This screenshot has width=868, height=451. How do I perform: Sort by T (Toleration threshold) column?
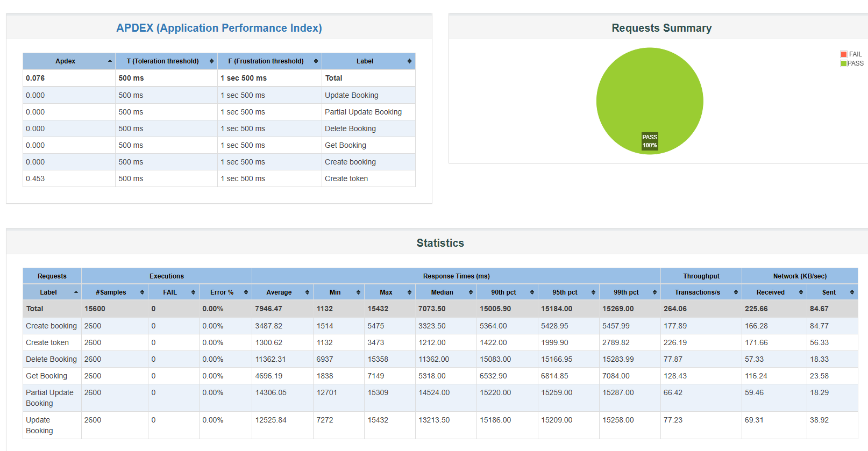166,61
